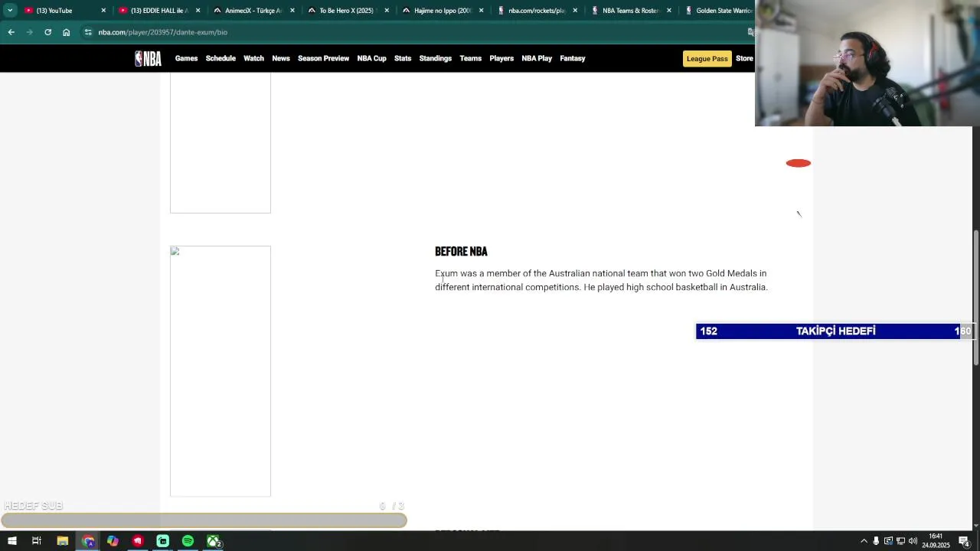This screenshot has height=551, width=980.
Task: Open the Xbox app taskbar icon
Action: (x=213, y=541)
